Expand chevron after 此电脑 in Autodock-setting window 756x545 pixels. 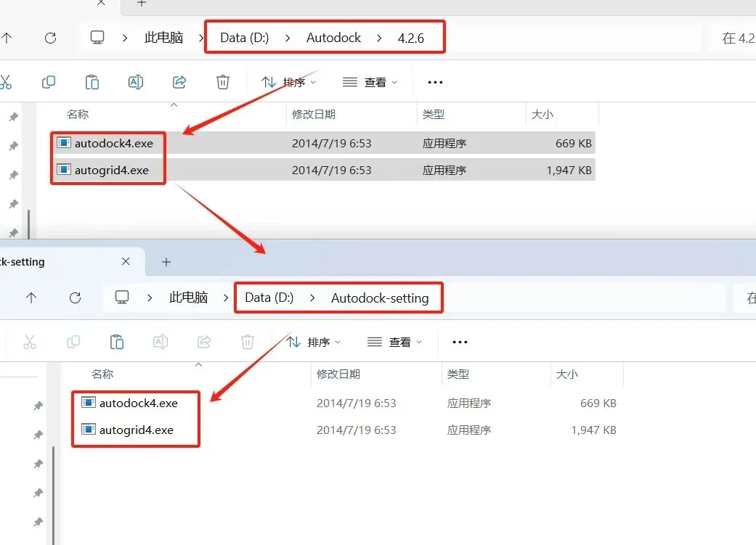[226, 298]
